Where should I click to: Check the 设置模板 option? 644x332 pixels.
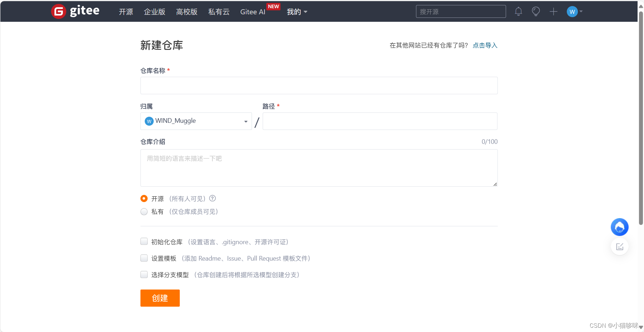pos(144,258)
